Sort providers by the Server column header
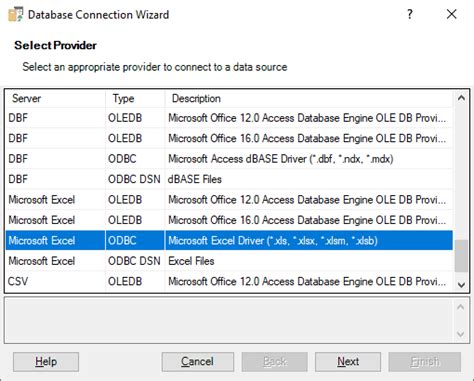474x381 pixels. click(x=55, y=99)
